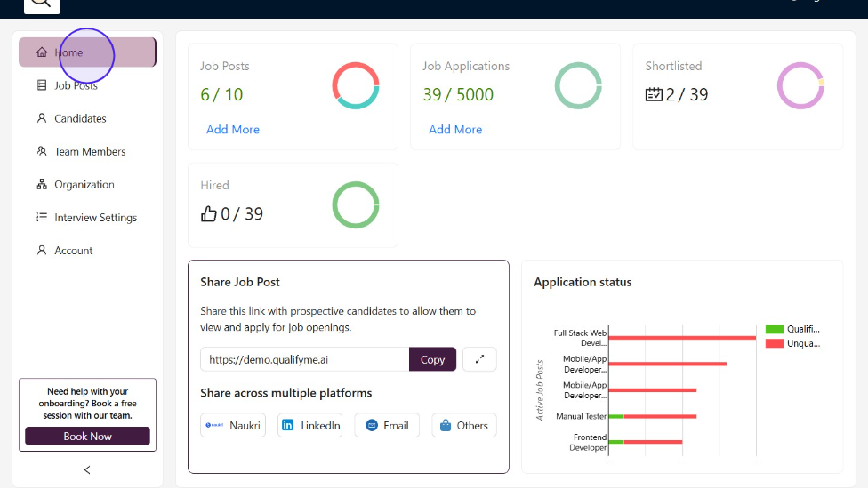This screenshot has width=868, height=489.
Task: Collapse the sidebar with left chevron
Action: 87,469
